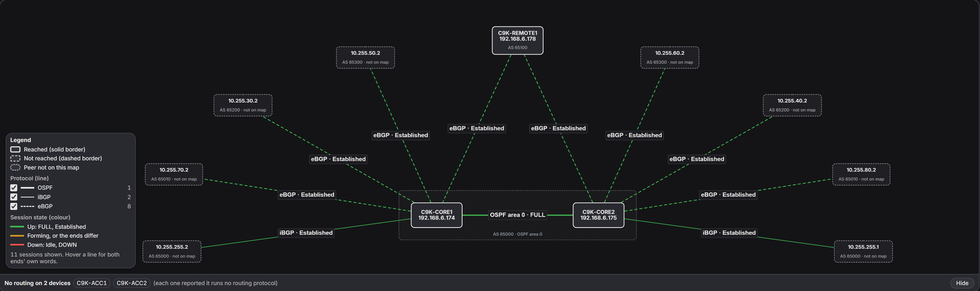Click eBGP Established label on 10.255.40.2 link
The image size is (980, 291).
pos(697,159)
